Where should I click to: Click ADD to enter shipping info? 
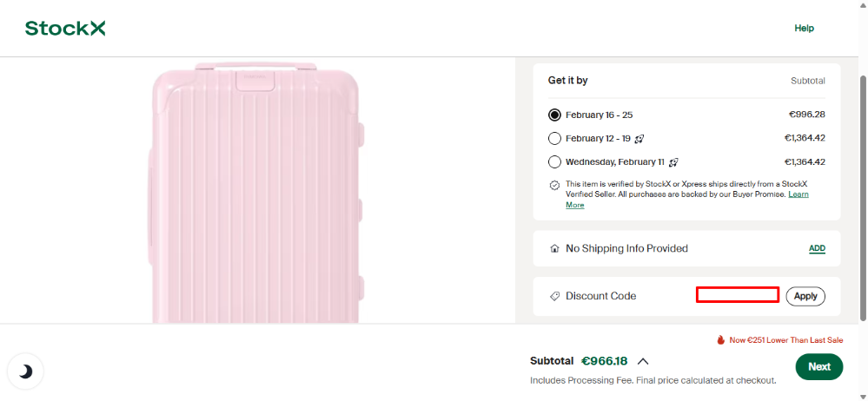click(x=817, y=249)
